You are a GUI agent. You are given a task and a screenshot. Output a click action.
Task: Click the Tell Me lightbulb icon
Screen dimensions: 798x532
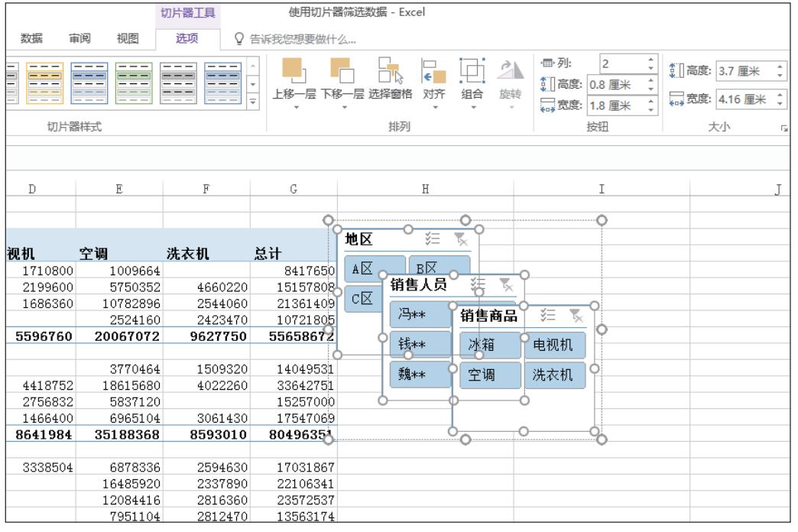(238, 39)
